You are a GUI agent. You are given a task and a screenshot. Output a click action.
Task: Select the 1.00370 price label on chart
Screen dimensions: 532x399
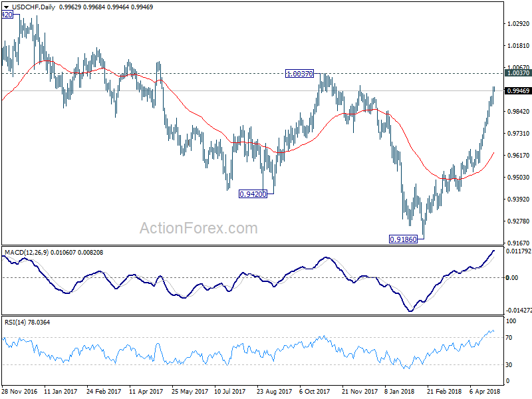pyautogui.click(x=300, y=74)
